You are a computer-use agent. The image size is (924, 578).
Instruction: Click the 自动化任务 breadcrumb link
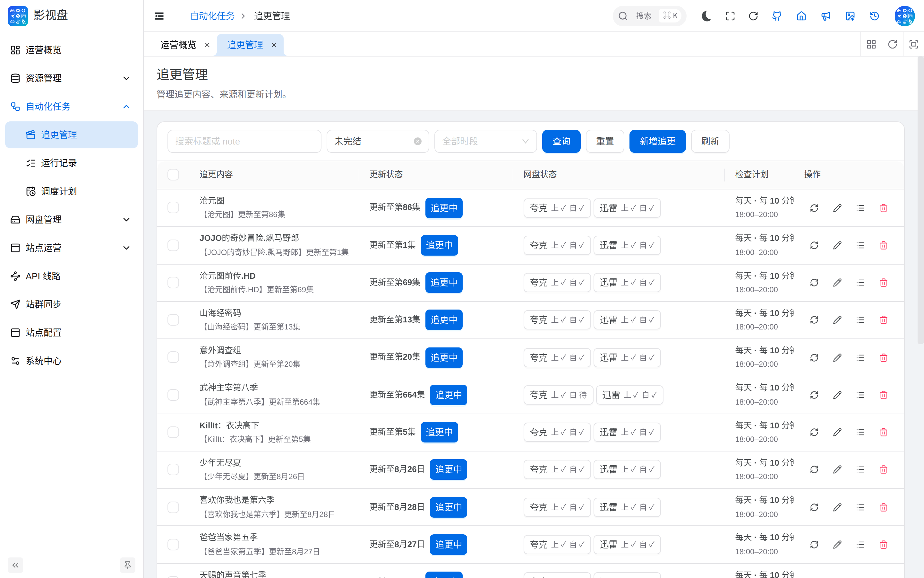click(212, 16)
